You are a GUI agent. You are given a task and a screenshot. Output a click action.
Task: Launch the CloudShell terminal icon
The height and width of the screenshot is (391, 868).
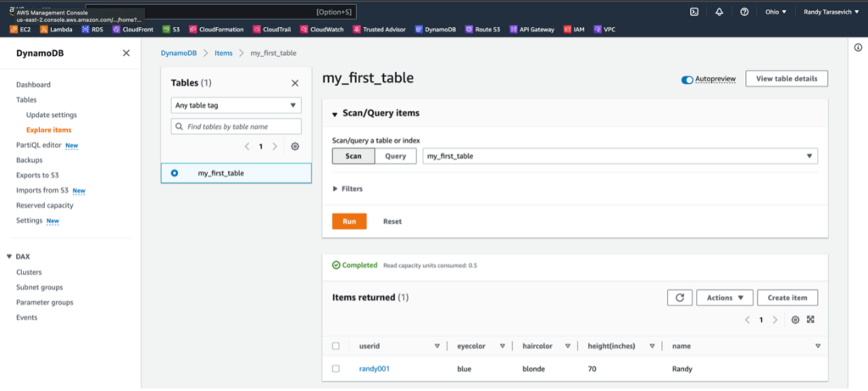pyautogui.click(x=693, y=12)
